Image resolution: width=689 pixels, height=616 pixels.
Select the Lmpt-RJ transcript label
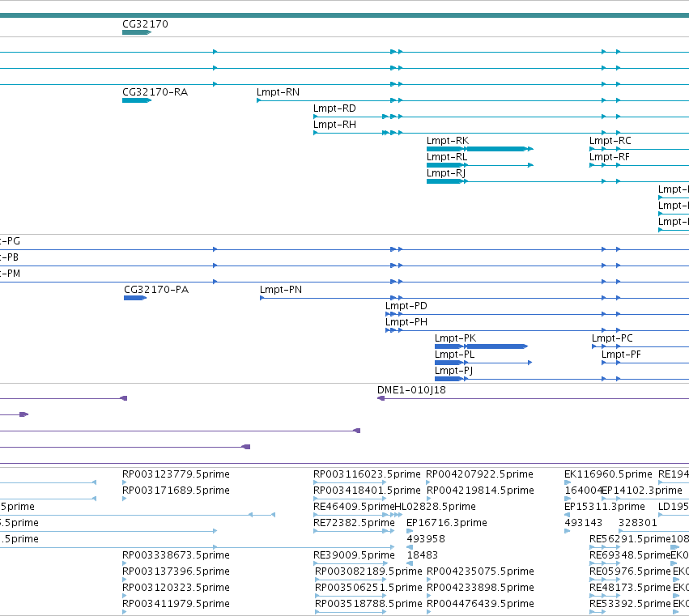coord(446,173)
